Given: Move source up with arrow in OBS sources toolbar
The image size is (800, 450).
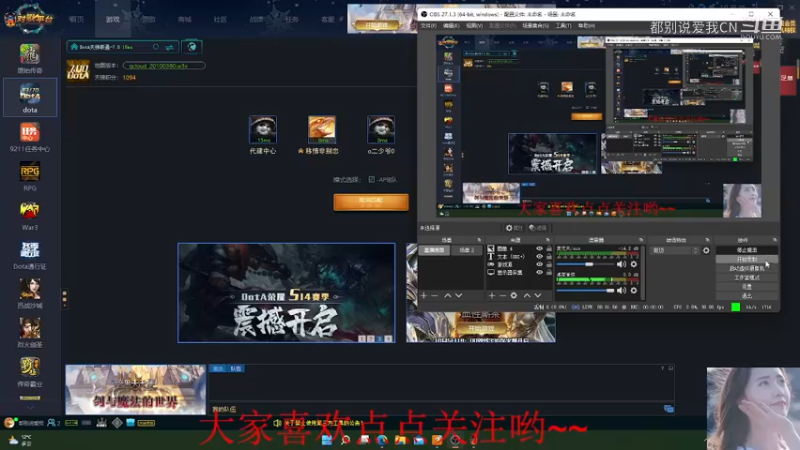Looking at the screenshot, I should click(527, 295).
